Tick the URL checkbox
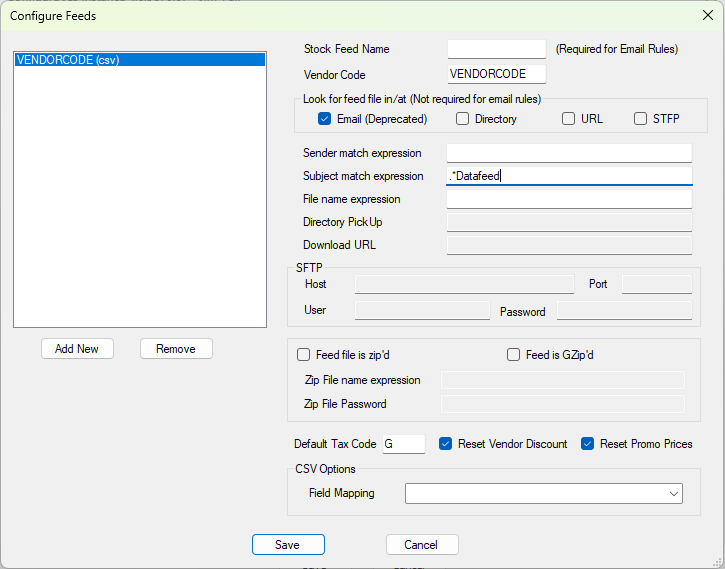Screen dimensions: 725x569 (568, 119)
